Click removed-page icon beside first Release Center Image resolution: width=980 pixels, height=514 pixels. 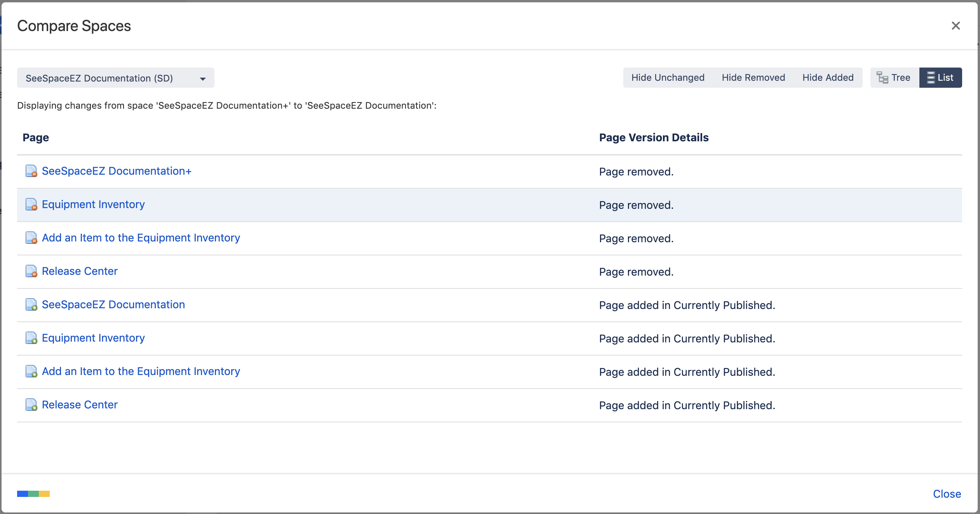point(31,271)
